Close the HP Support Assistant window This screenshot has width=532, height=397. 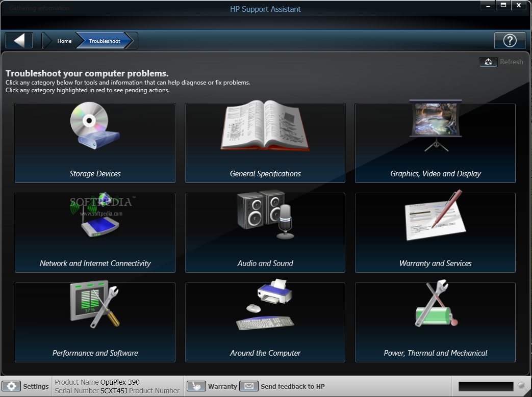(x=519, y=6)
